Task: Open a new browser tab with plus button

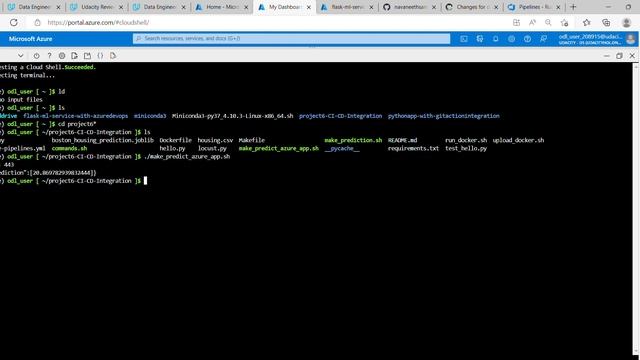Action: tap(573, 7)
